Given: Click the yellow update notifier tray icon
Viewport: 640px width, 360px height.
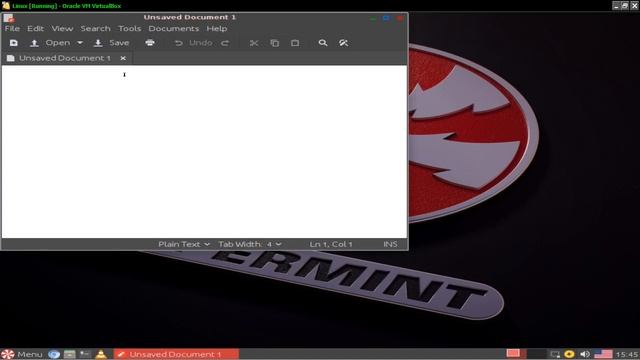Looking at the screenshot, I should tap(569, 354).
